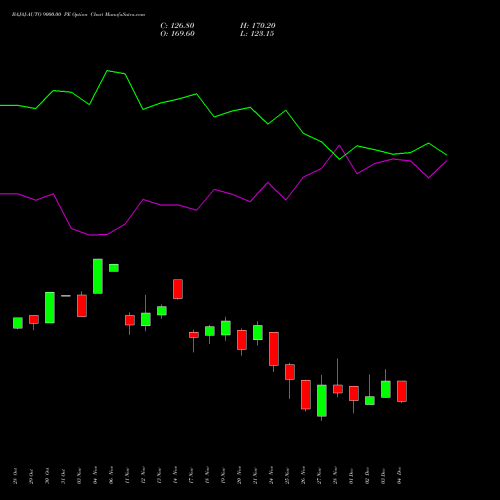Select the red candle for 20 Nov

coord(242,341)
